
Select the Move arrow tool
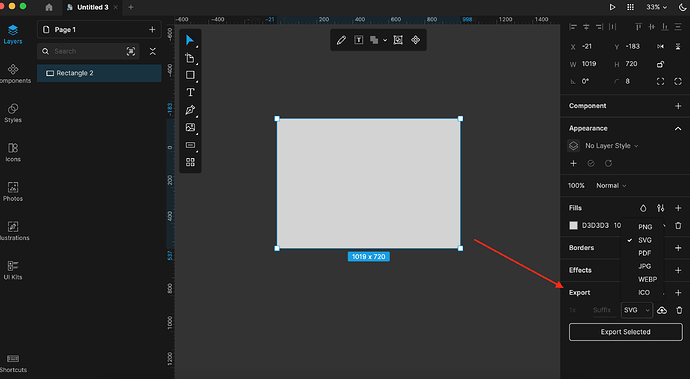coord(190,40)
